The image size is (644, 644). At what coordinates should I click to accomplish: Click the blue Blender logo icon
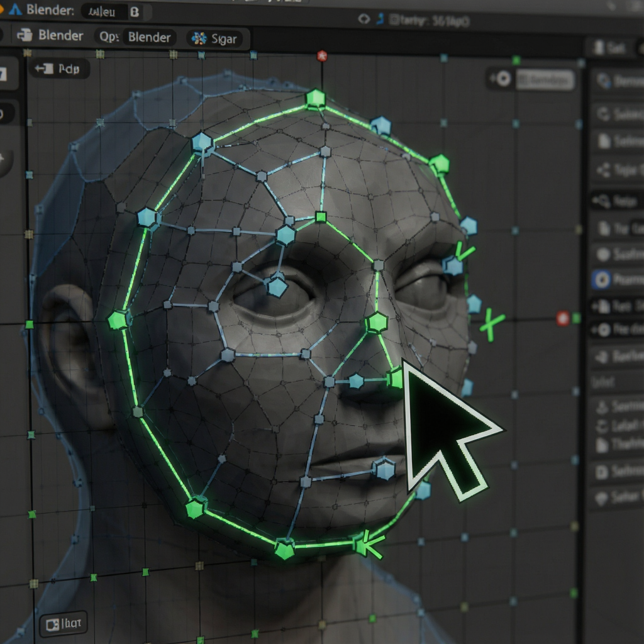coord(15,9)
